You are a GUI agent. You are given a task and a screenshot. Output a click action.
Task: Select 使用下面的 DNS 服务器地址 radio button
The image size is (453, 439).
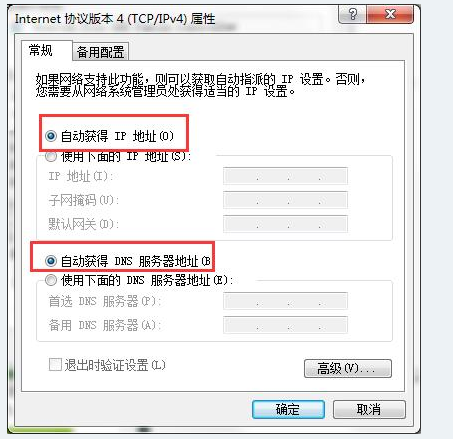click(51, 280)
